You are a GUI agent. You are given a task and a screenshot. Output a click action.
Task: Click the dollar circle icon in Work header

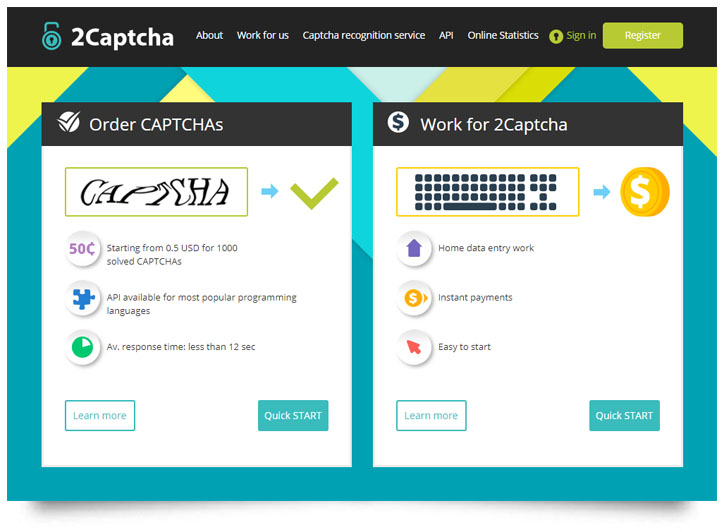(x=398, y=122)
